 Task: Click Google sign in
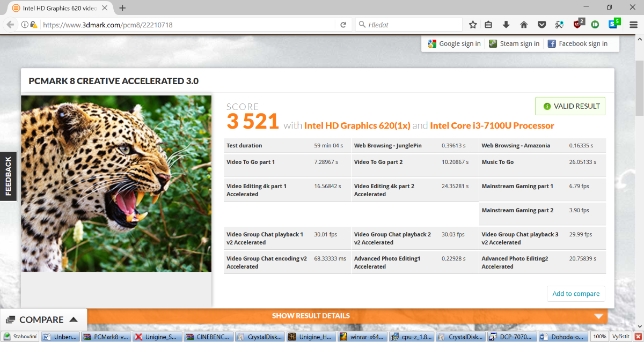454,44
